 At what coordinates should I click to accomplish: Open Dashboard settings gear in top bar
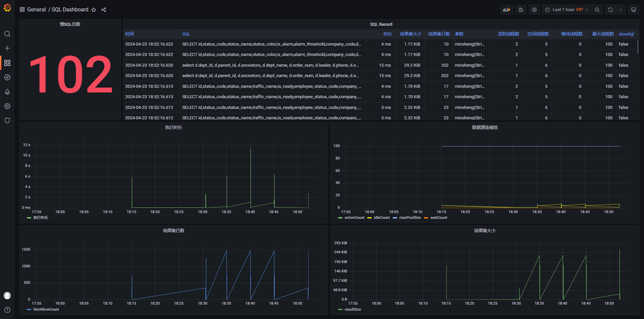pyautogui.click(x=534, y=10)
